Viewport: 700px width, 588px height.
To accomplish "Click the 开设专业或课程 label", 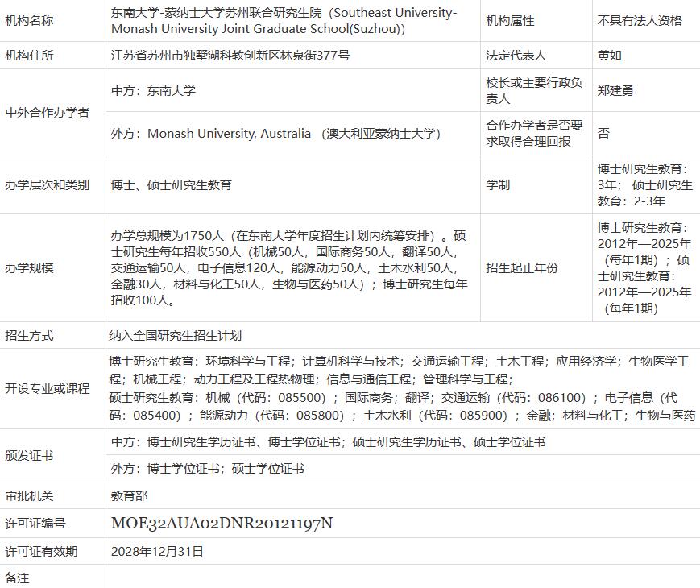I will click(x=48, y=388).
